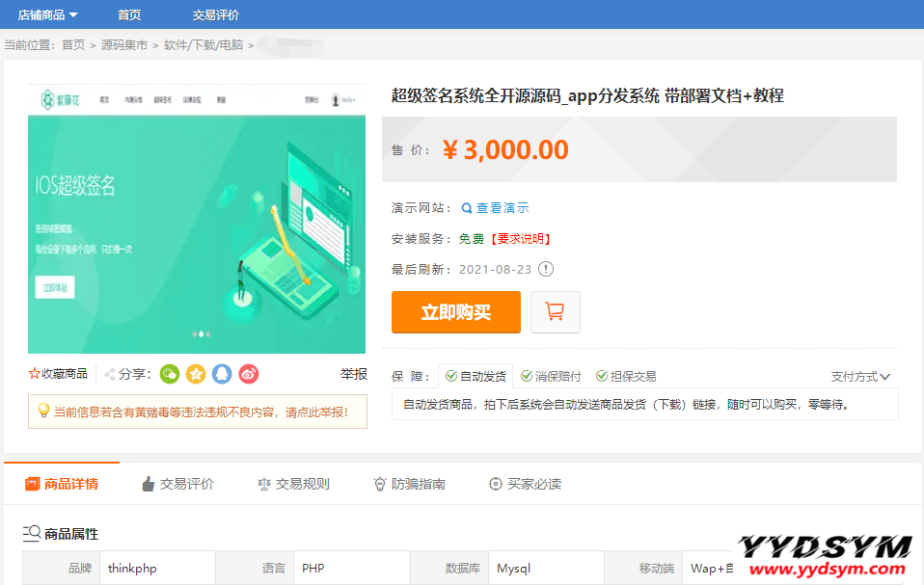Screen dimensions: 924x585
Task: Switch to the 买家必读 tab
Action: 525,484
